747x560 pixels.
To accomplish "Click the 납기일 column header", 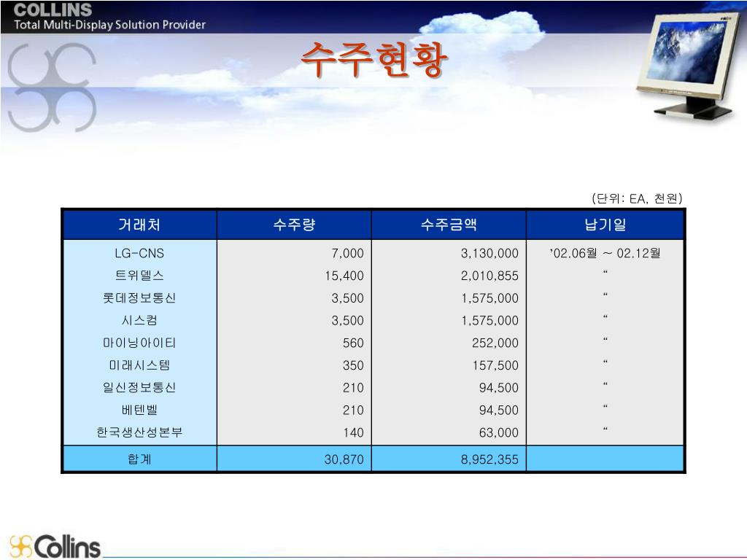I will pyautogui.click(x=605, y=225).
